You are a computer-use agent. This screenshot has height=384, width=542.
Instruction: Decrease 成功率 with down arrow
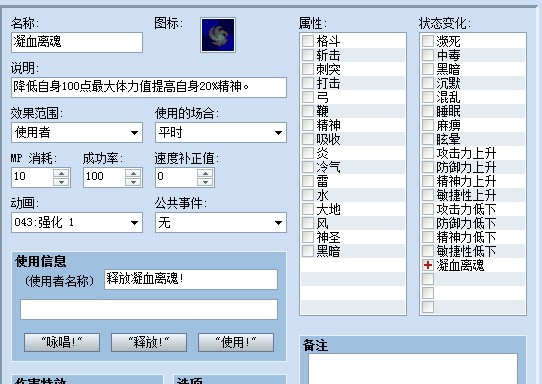coord(133,182)
